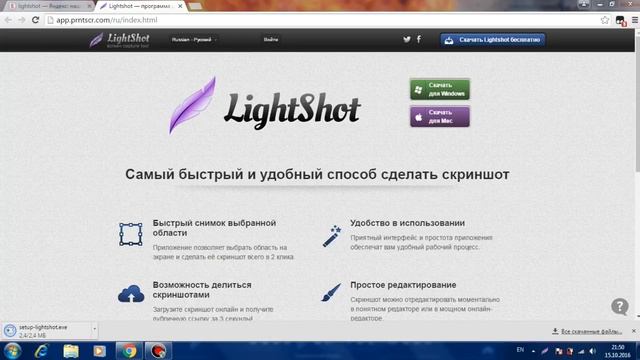Click the Facebook icon in header
This screenshot has height=360, width=640.
(418, 39)
